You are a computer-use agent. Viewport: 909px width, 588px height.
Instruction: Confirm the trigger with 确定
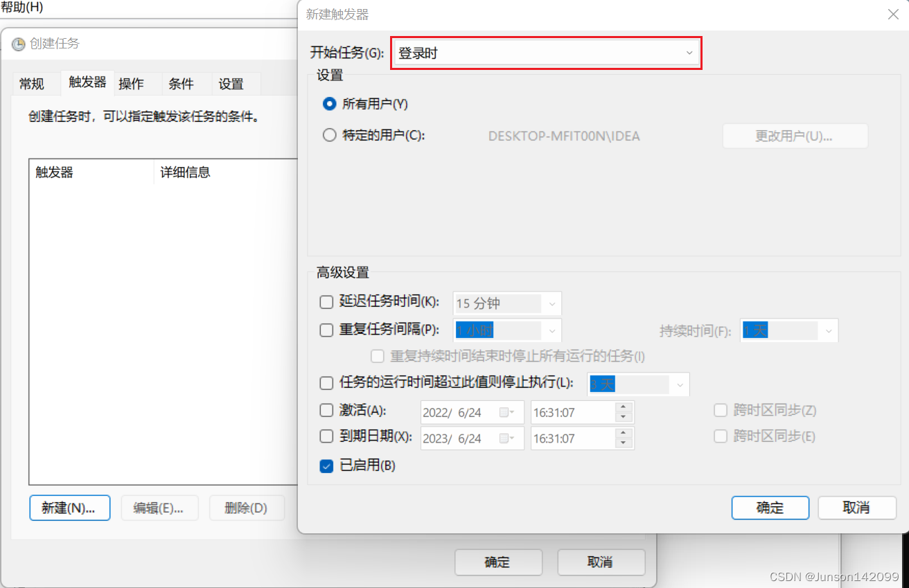(770, 508)
